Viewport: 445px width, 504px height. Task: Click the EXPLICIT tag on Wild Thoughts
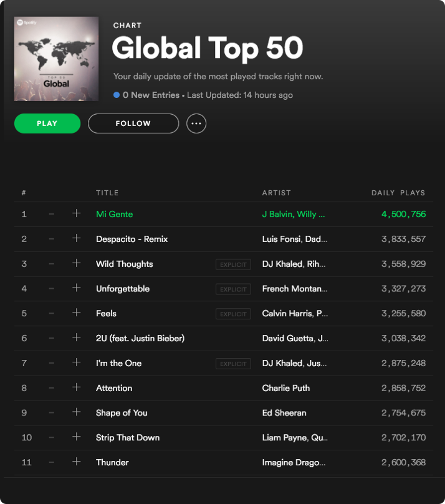[x=234, y=264]
